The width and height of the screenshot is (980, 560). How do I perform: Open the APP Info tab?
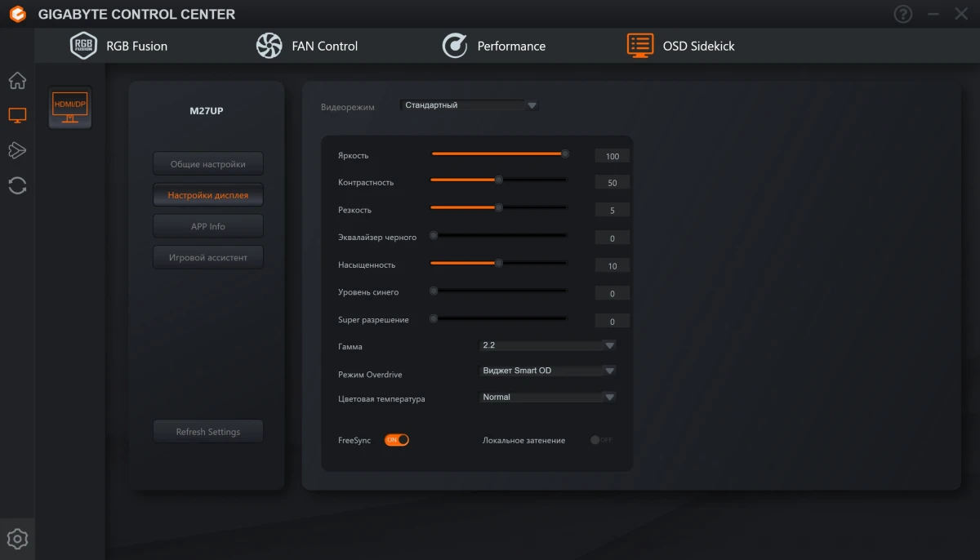[207, 225]
